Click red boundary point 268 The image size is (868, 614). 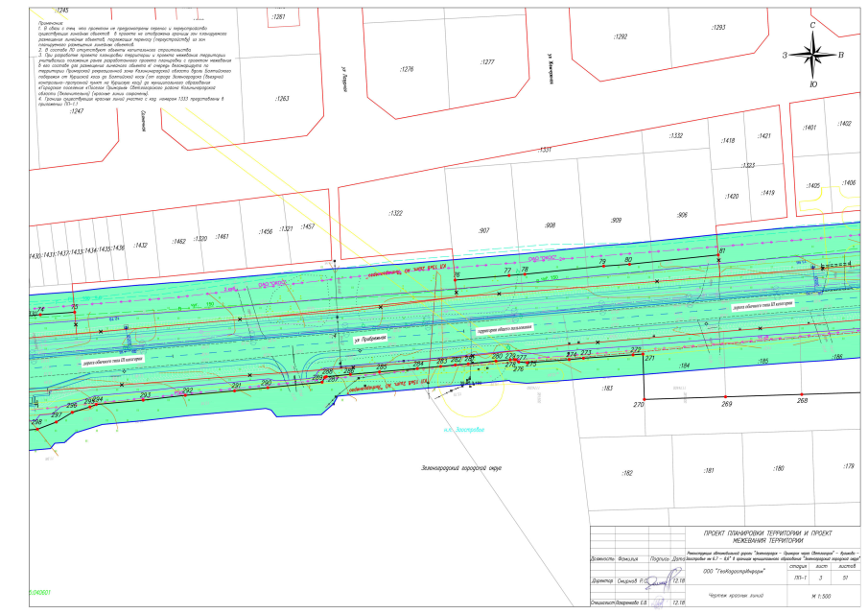click(x=802, y=396)
